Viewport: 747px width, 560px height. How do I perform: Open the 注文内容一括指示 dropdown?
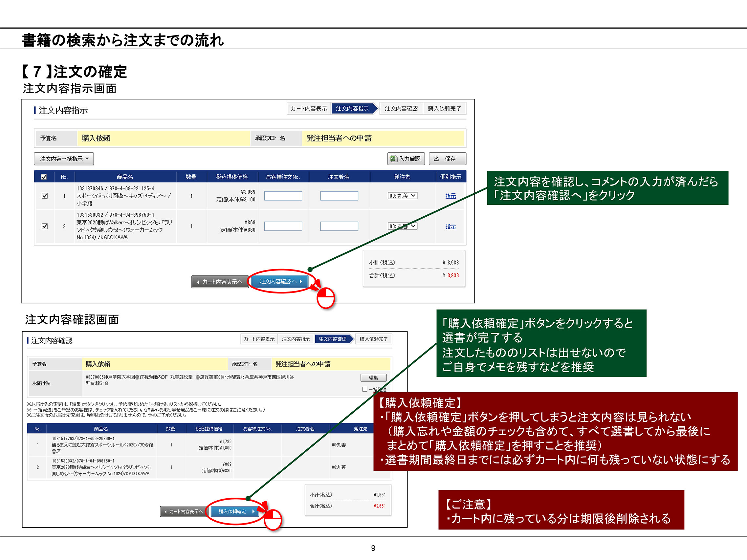pos(64,159)
